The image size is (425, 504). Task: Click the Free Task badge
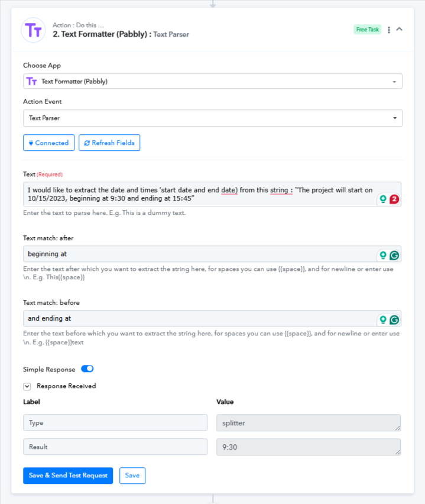[x=368, y=30]
